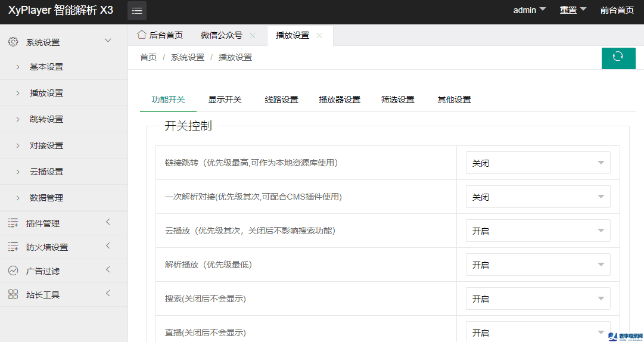Click the hamburger menu toggle icon
This screenshot has height=342, width=644.
point(137,11)
